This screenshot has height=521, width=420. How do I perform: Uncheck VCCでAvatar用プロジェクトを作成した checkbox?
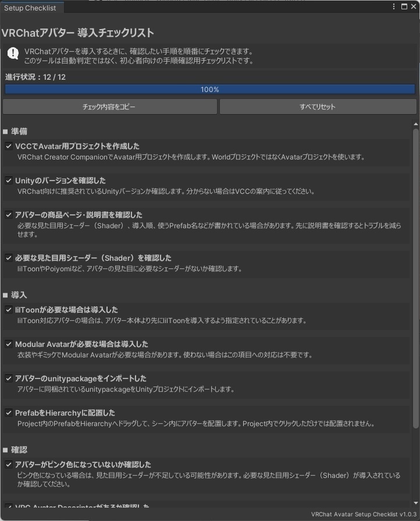[x=9, y=146]
